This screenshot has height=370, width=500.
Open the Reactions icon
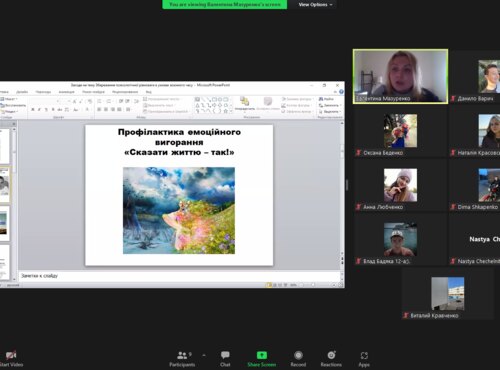pos(331,355)
